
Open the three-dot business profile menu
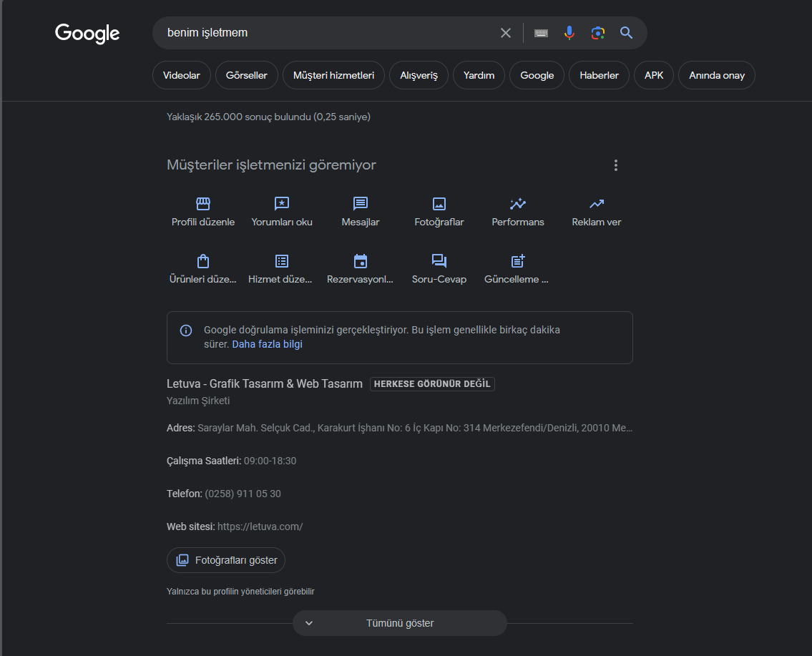(615, 165)
